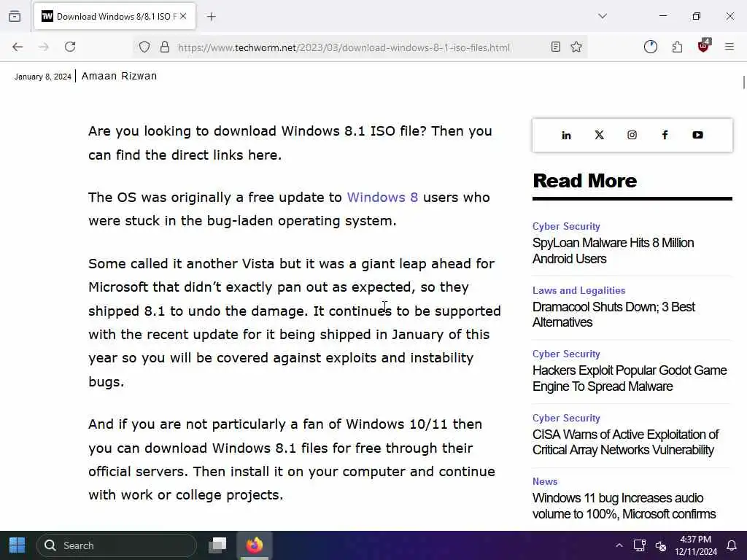
Task: Open author Amaan Rizwan's page
Action: (119, 76)
